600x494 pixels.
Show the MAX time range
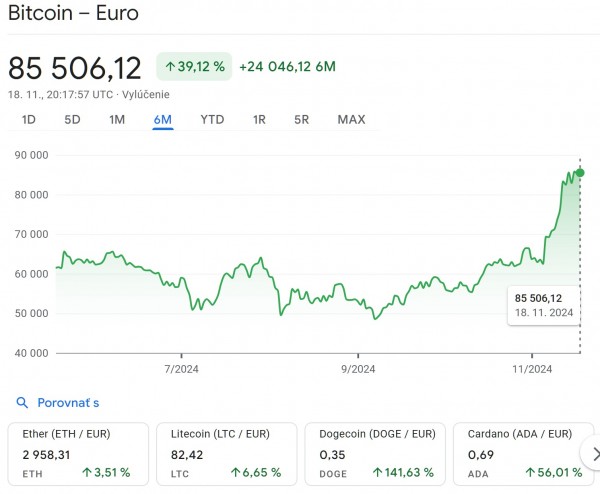(351, 120)
